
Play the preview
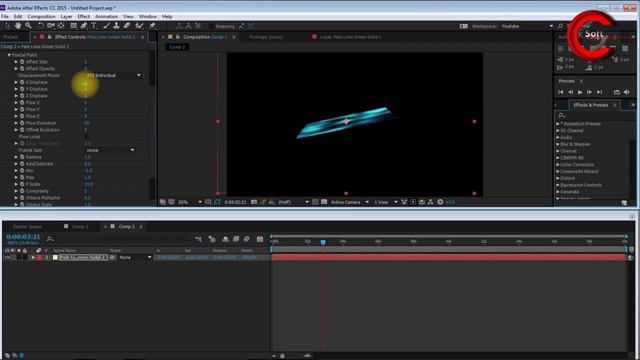[580, 92]
